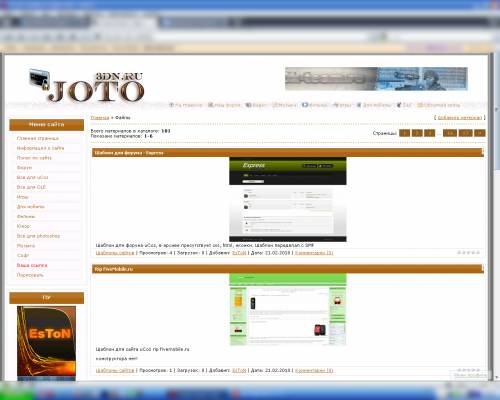
Task: Click the page's vertical scrollbar
Action: pos(497,217)
